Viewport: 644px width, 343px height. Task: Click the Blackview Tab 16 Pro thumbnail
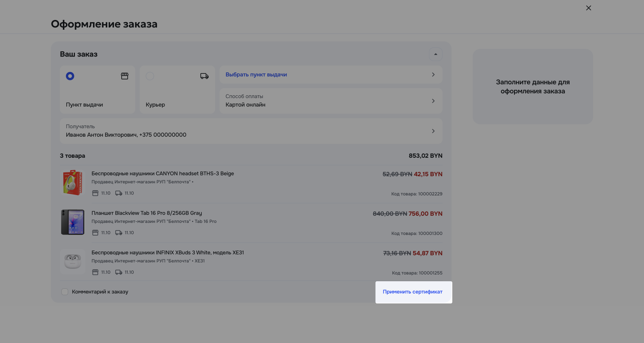point(73,222)
